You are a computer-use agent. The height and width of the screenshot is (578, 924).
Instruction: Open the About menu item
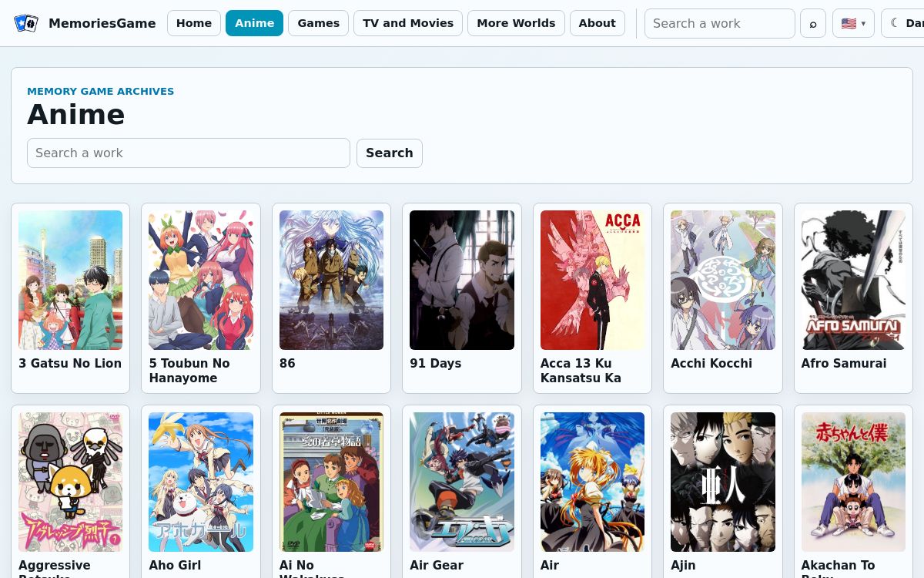(598, 23)
